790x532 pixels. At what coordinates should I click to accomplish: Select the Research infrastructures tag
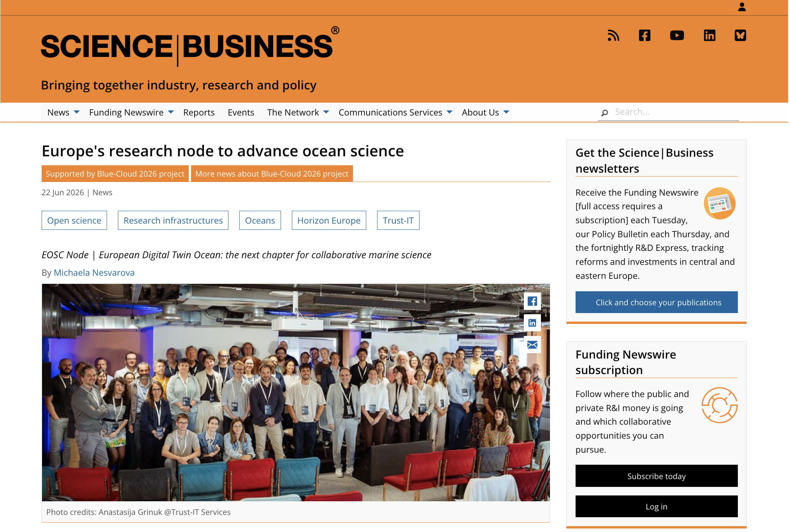point(173,220)
